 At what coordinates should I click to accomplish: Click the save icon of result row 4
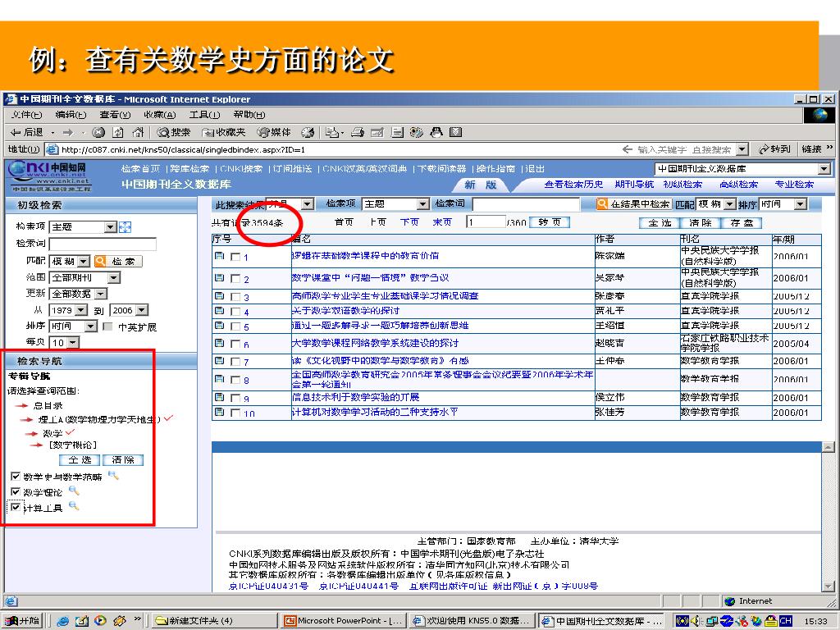[219, 311]
